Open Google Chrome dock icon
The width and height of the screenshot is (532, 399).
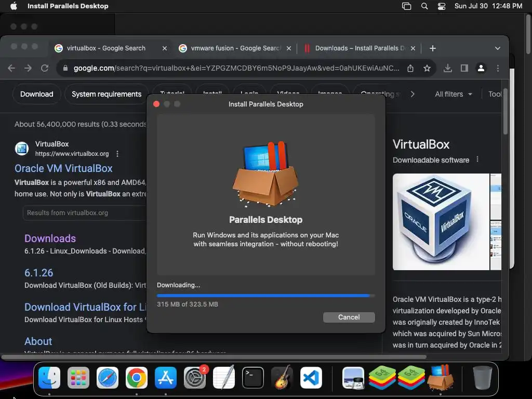137,378
